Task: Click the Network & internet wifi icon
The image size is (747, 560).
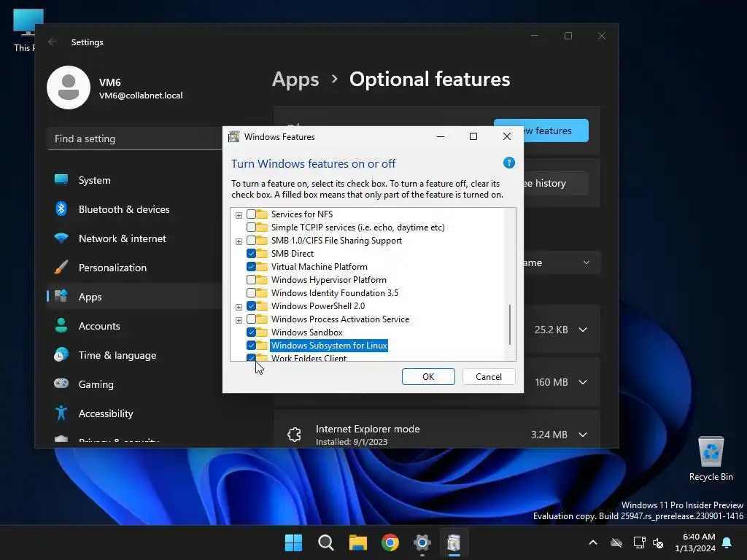Action: point(61,238)
